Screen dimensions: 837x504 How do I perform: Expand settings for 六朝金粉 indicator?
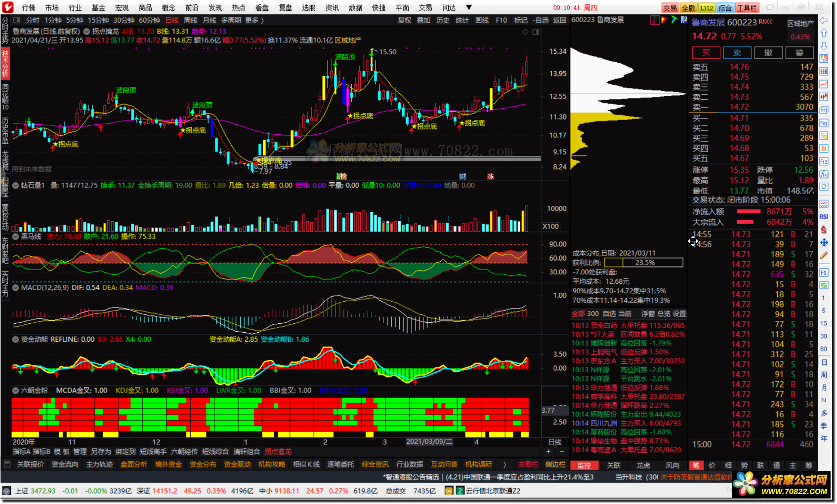16,390
